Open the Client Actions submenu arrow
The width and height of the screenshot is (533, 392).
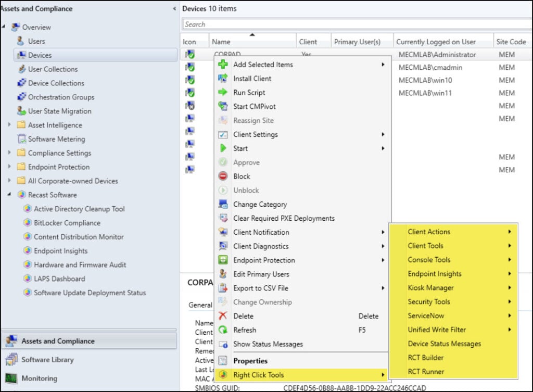point(510,232)
